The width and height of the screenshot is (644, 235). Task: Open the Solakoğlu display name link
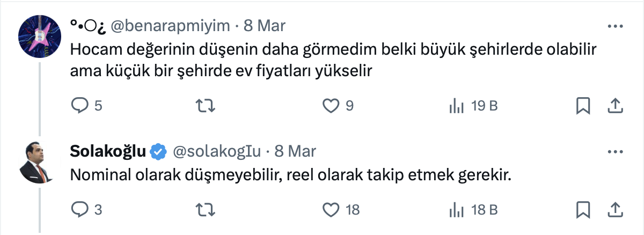(108, 151)
